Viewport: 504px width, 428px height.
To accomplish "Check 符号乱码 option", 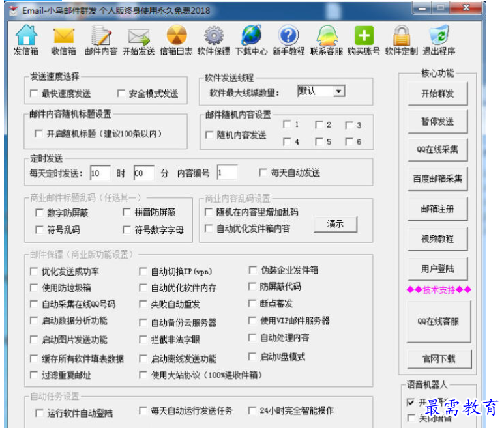I will point(39,229).
